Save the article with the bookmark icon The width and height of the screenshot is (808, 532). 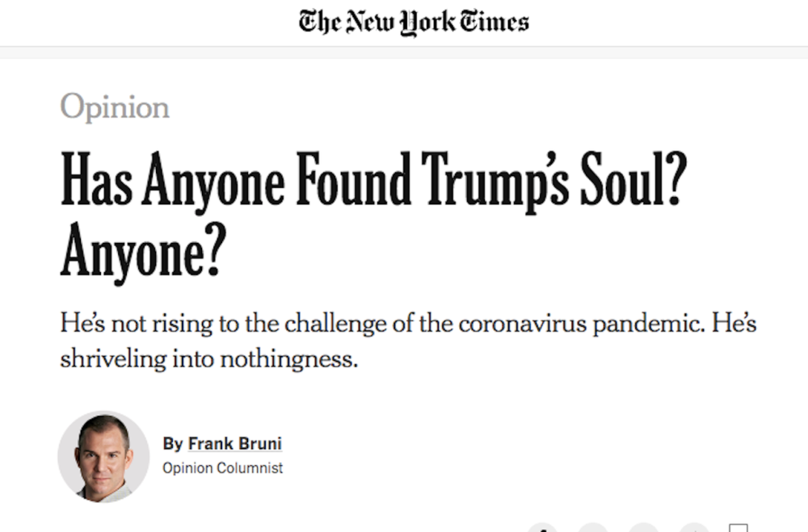click(x=739, y=528)
